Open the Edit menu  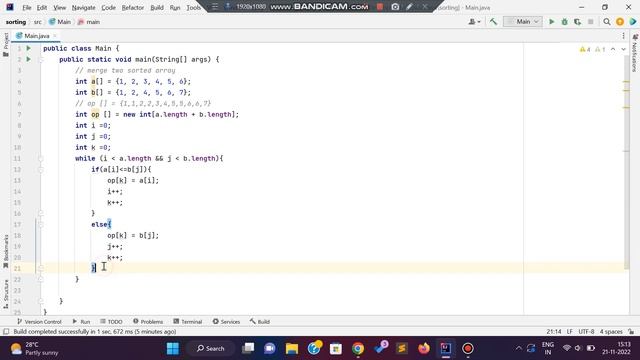pyautogui.click(x=42, y=7)
